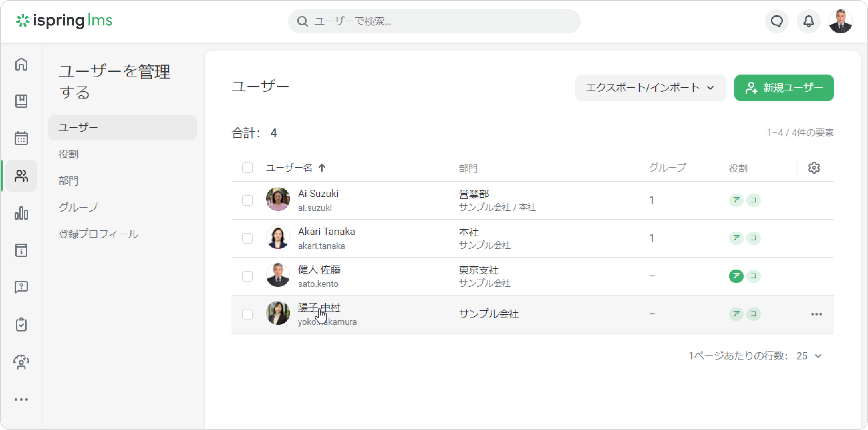The width and height of the screenshot is (868, 430).
Task: Click the 新規ユーザー button
Action: point(784,88)
